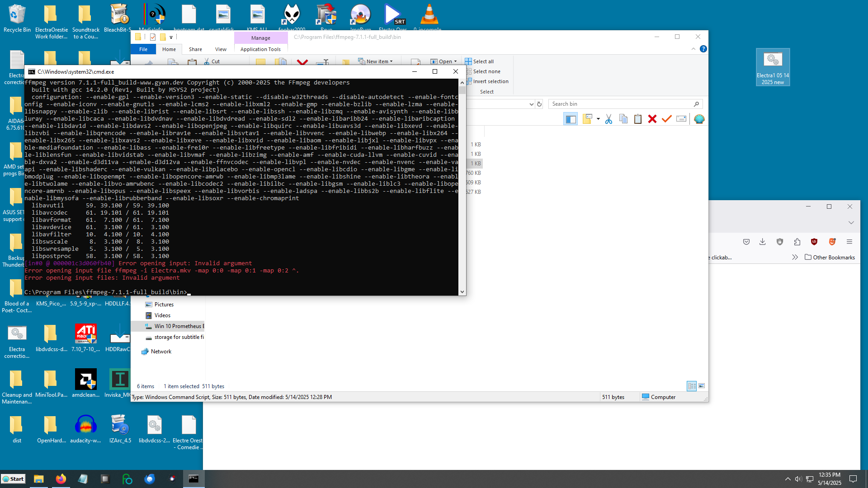Select the Recycle Bin desktop icon
Screen dimensions: 868x488
point(17,19)
